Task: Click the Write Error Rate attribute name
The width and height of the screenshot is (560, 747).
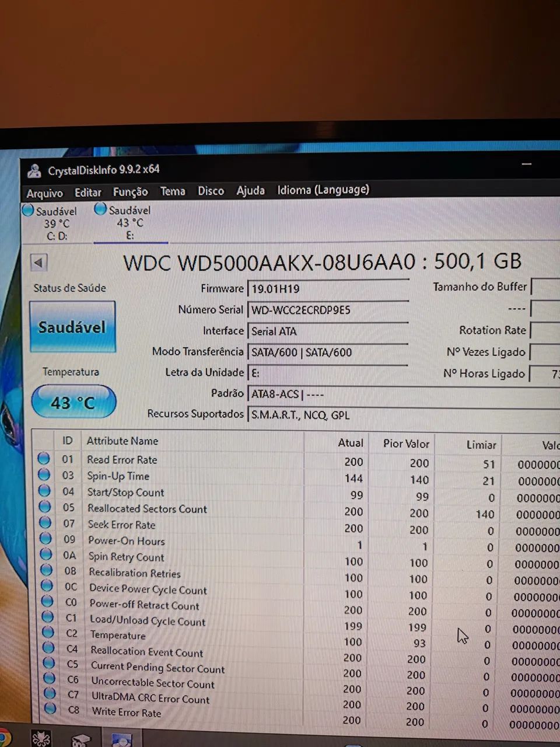Action: (x=127, y=712)
